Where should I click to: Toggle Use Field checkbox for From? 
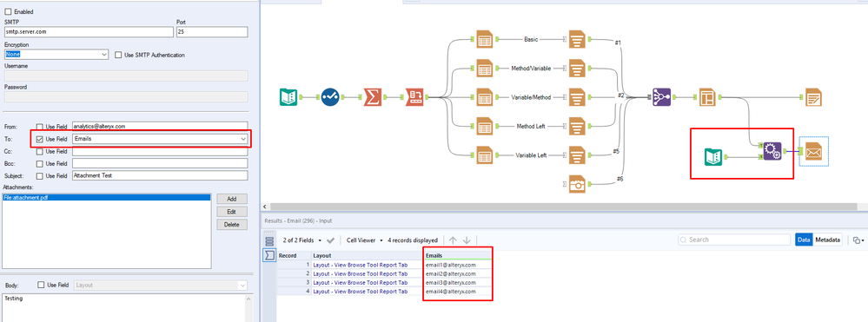click(x=39, y=127)
